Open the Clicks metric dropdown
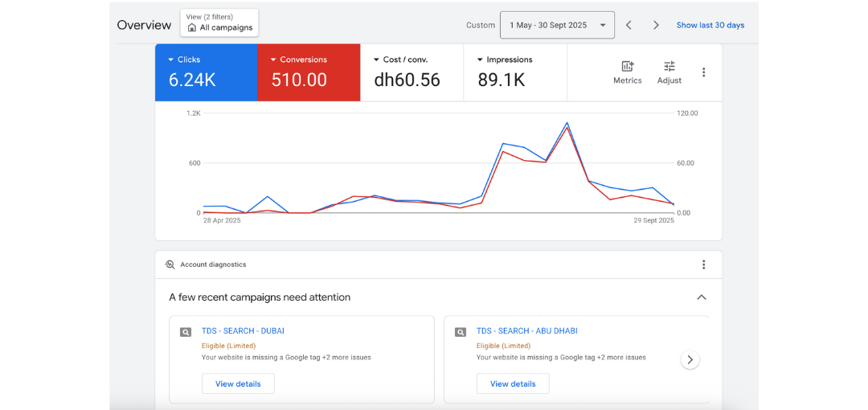The image size is (868, 410). 184,59
